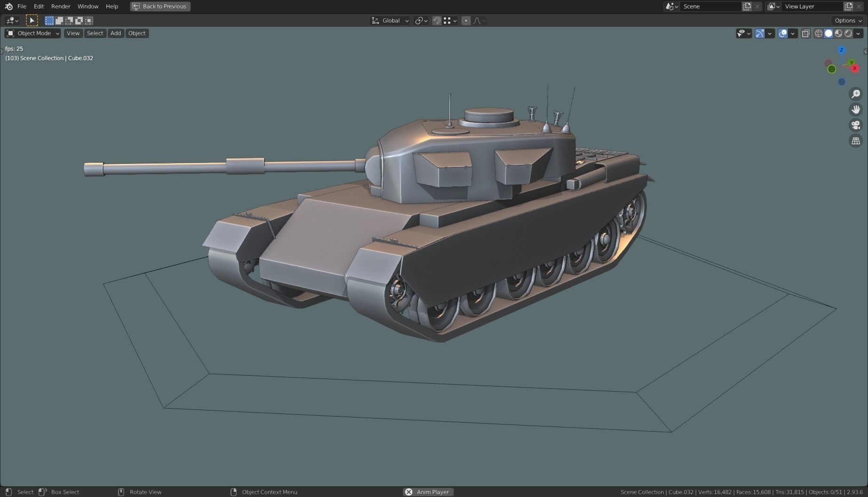Open the Render menu
This screenshot has height=497, width=868.
(61, 7)
